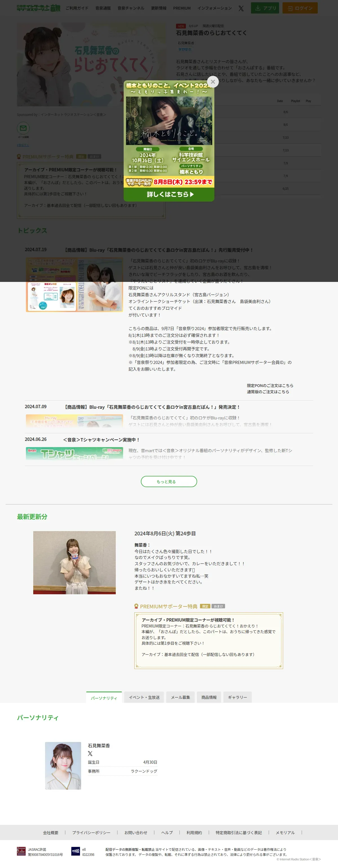Close the event popup banner
338x868 pixels.
[x=213, y=81]
